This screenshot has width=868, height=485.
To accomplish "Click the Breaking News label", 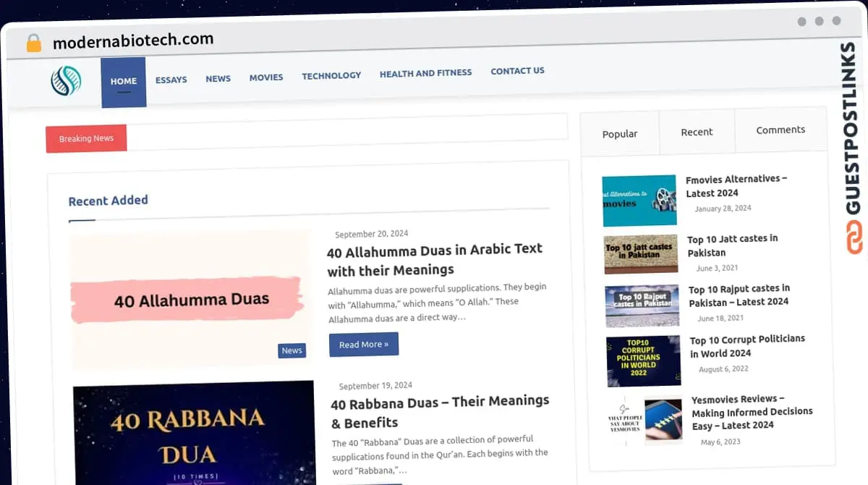I will click(86, 138).
